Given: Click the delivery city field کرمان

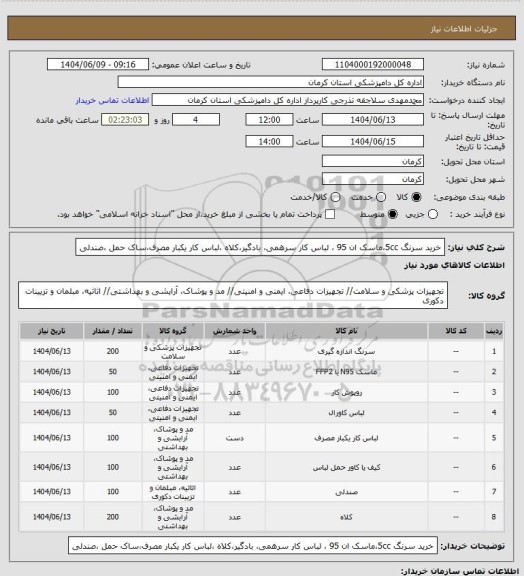Looking at the screenshot, I should [x=373, y=179].
